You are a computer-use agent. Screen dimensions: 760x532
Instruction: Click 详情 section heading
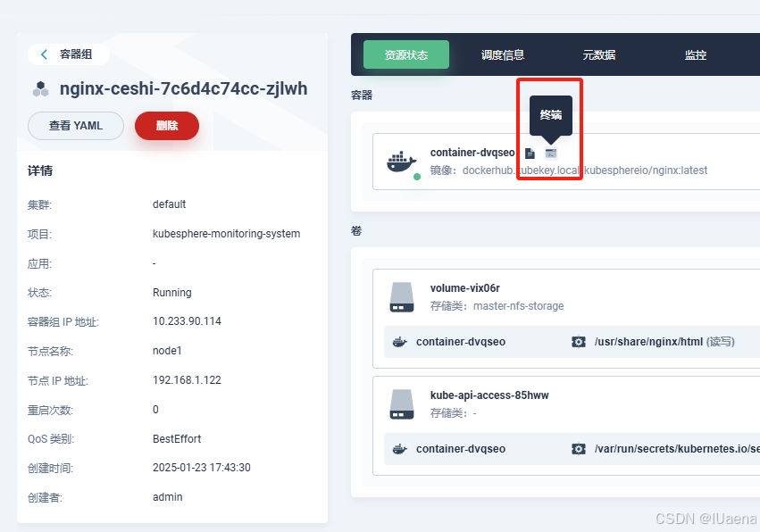point(40,171)
